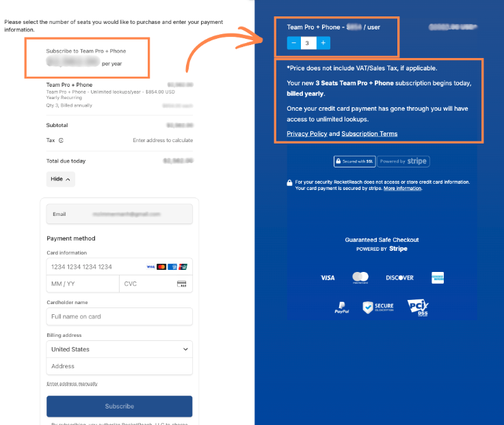This screenshot has width=504, height=425.
Task: Click the Mastercard logo in footer
Action: click(x=360, y=277)
